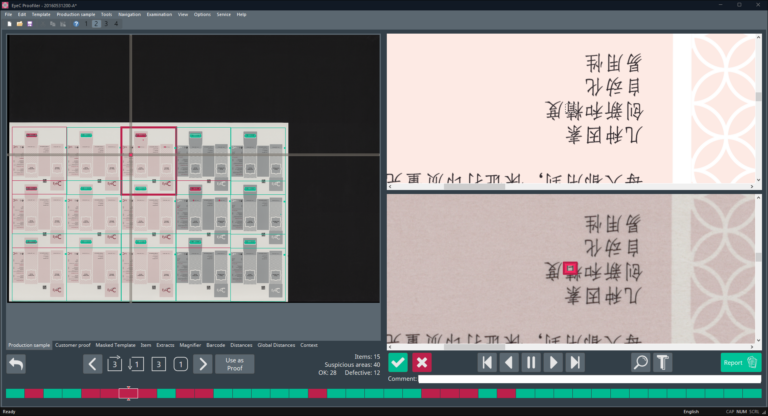Switch to Global Distances tab
Image resolution: width=768 pixels, height=416 pixels.
tap(276, 345)
